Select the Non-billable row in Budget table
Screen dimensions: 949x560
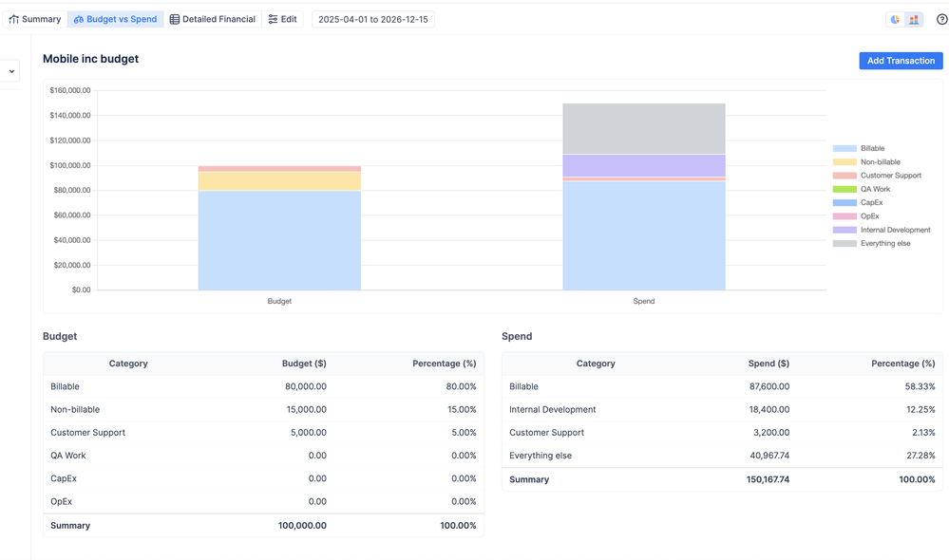point(263,409)
